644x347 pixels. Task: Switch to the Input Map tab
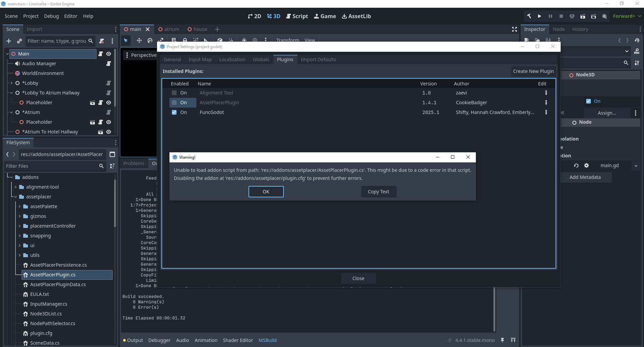tap(200, 60)
